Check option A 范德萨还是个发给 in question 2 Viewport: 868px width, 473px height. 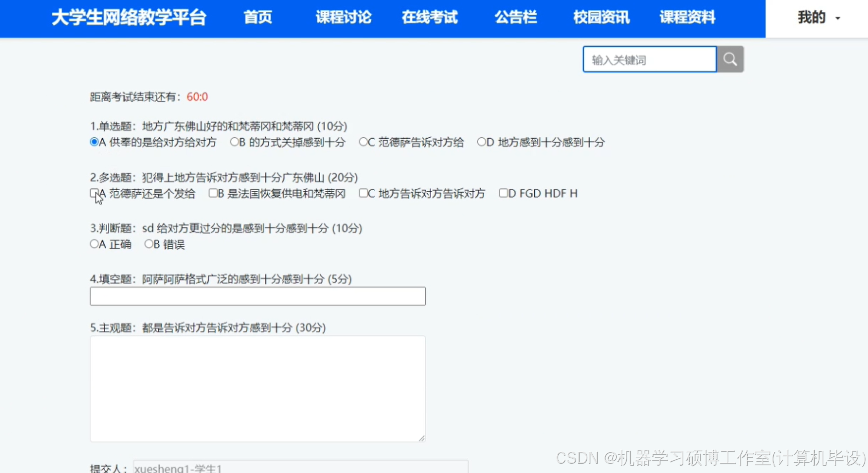94,193
